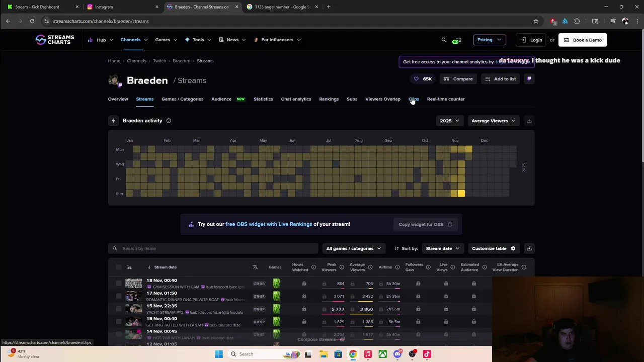Open the Chat analytics tab

[296, 99]
